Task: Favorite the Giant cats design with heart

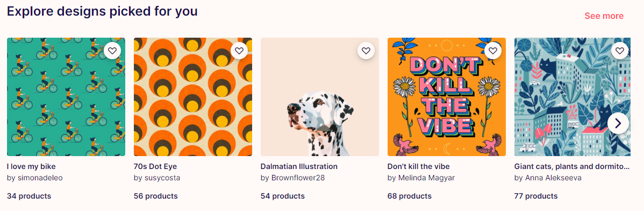Action: point(620,51)
